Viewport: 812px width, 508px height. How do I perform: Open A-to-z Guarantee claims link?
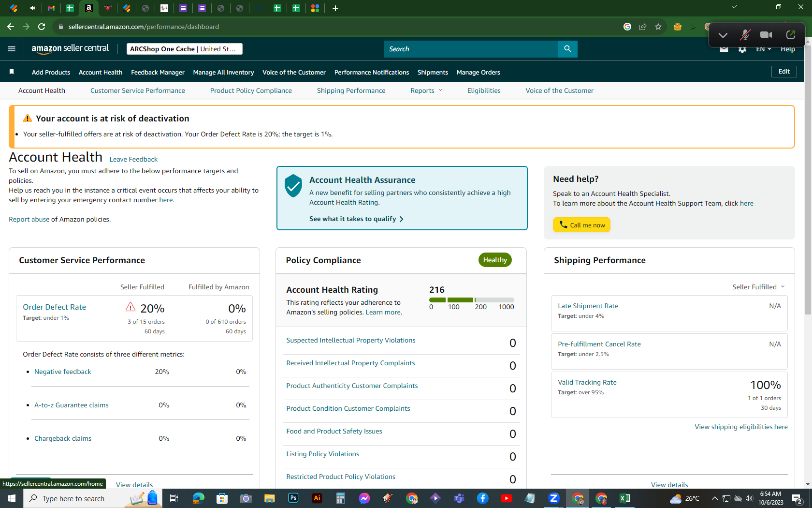(72, 405)
